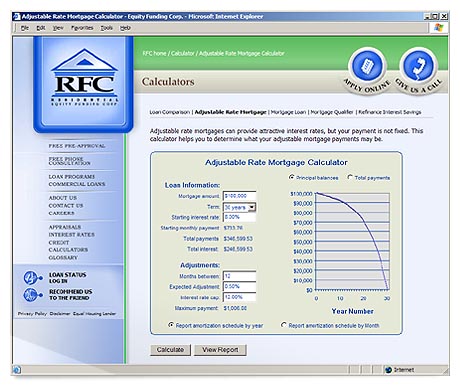The width and height of the screenshot is (460, 385).
Task: Click the View Report button
Action: click(220, 350)
